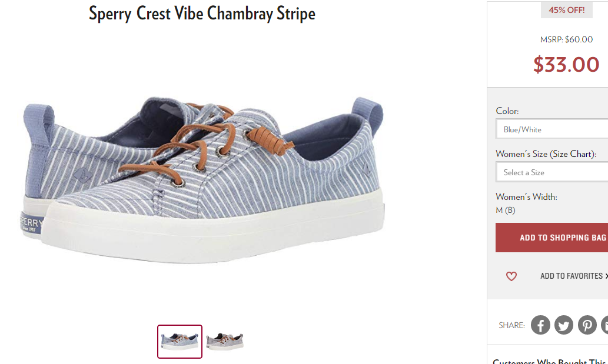This screenshot has height=364, width=608.
Task: Share the shoe on Facebook
Action: 540,325
